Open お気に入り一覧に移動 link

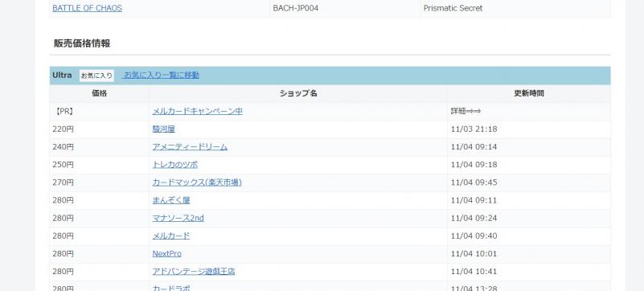click(x=162, y=75)
